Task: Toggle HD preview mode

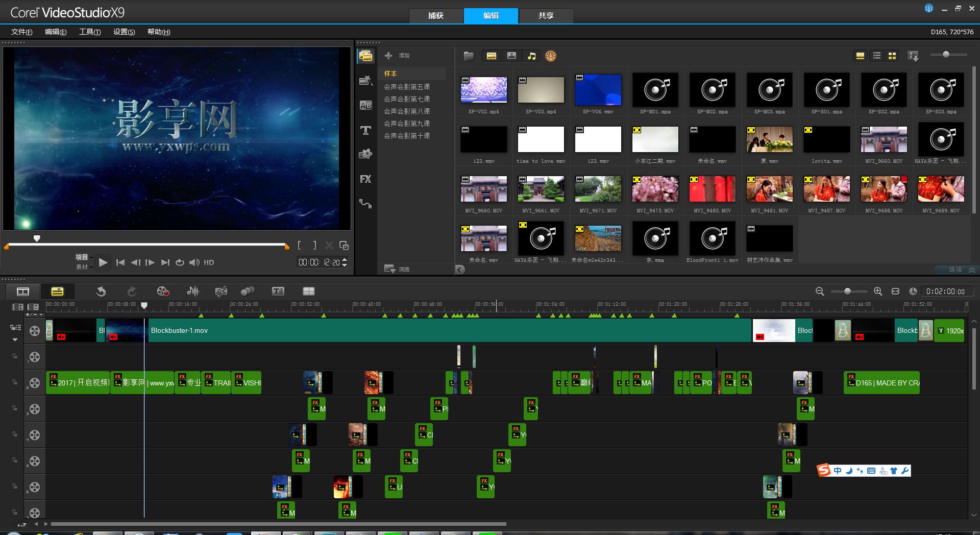Action: coord(209,262)
